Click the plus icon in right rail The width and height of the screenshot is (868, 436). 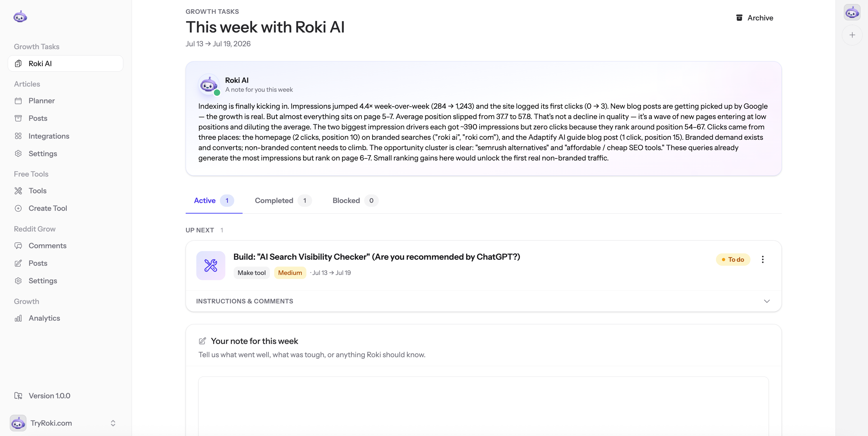click(852, 35)
